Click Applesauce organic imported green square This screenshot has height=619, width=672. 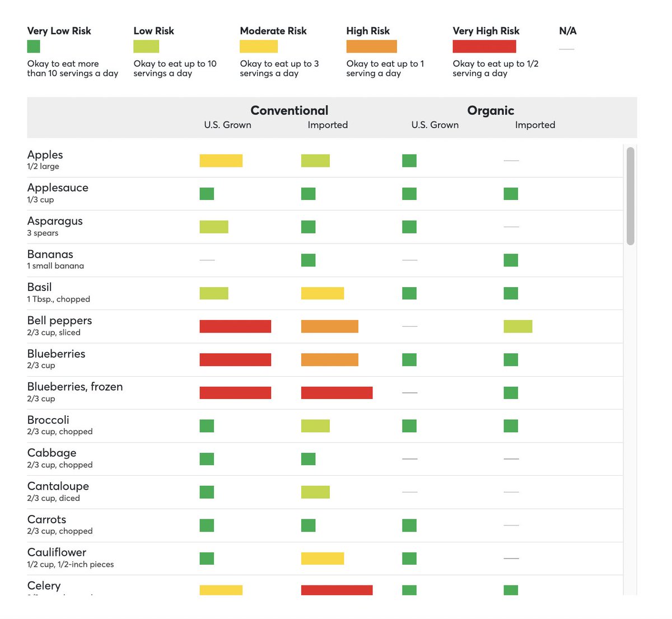pyautogui.click(x=511, y=194)
